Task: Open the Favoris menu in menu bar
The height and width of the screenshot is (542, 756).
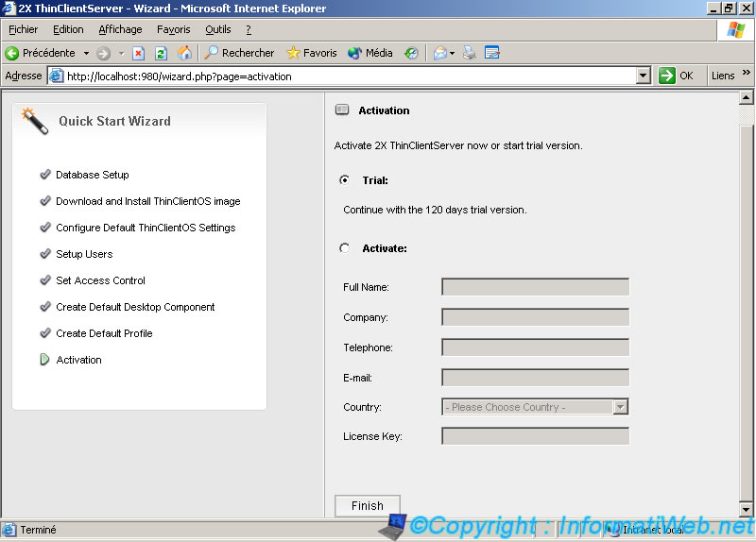Action: coord(174,30)
